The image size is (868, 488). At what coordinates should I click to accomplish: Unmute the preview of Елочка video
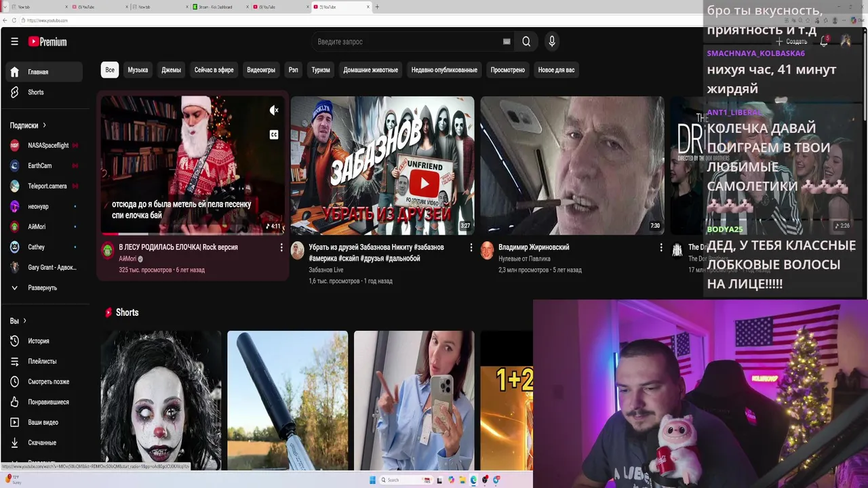click(x=274, y=110)
